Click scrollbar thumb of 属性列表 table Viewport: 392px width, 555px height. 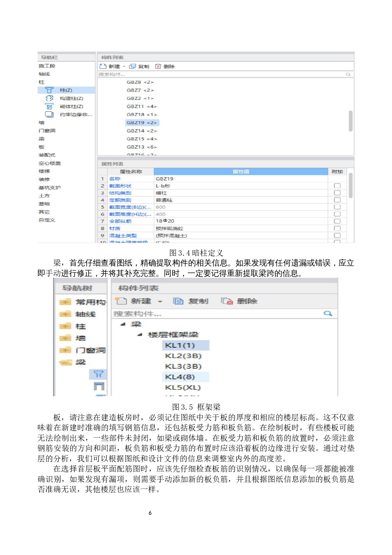click(x=350, y=185)
